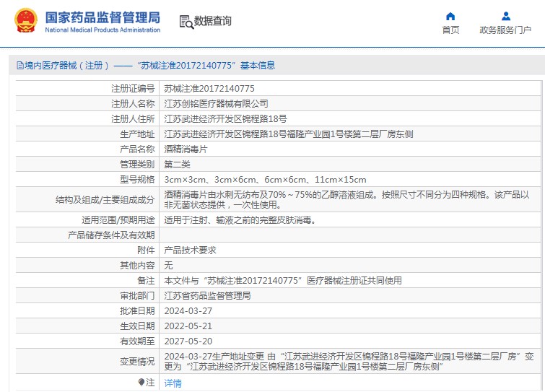Select the 备注 remark text
Screen dimensions: 545x392
[283, 280]
